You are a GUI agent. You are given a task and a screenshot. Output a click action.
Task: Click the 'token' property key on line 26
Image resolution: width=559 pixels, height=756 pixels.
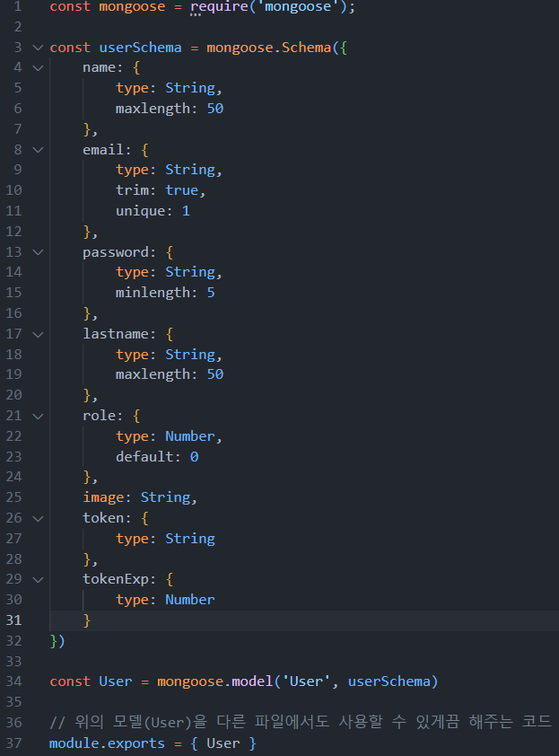pos(103,518)
